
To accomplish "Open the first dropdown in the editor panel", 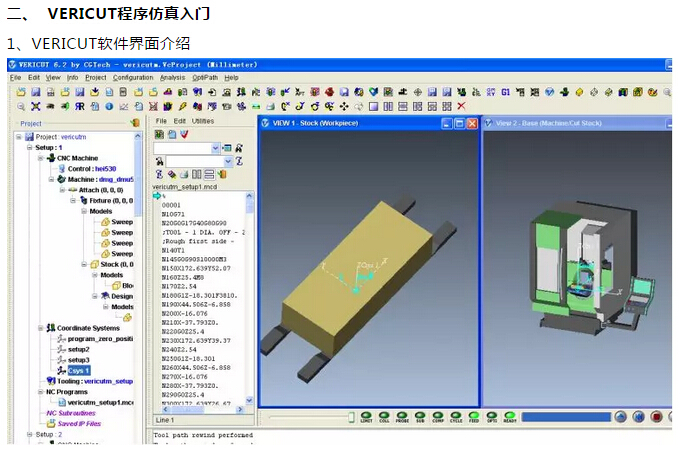I will (215, 148).
